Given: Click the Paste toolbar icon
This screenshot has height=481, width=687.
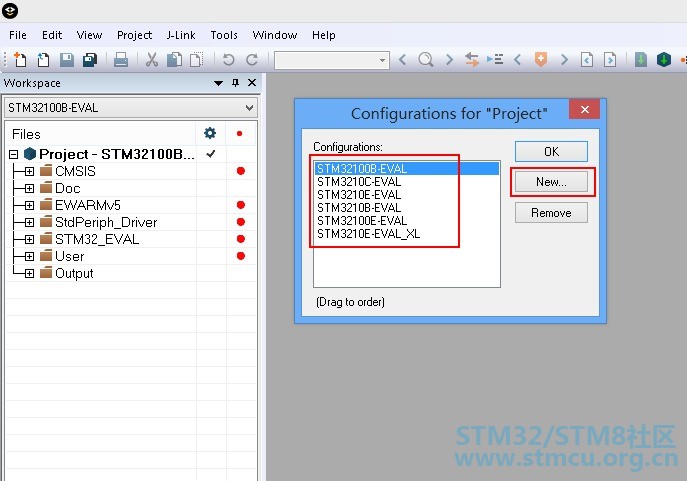Looking at the screenshot, I should pyautogui.click(x=197, y=59).
